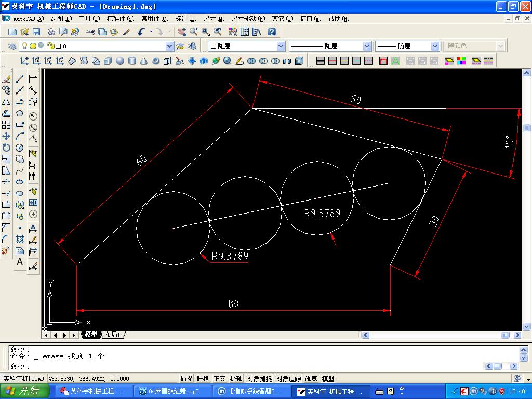The image size is (532, 399).
Task: Click horizontal scrollbar right arrow of canvas
Action: tap(517, 335)
